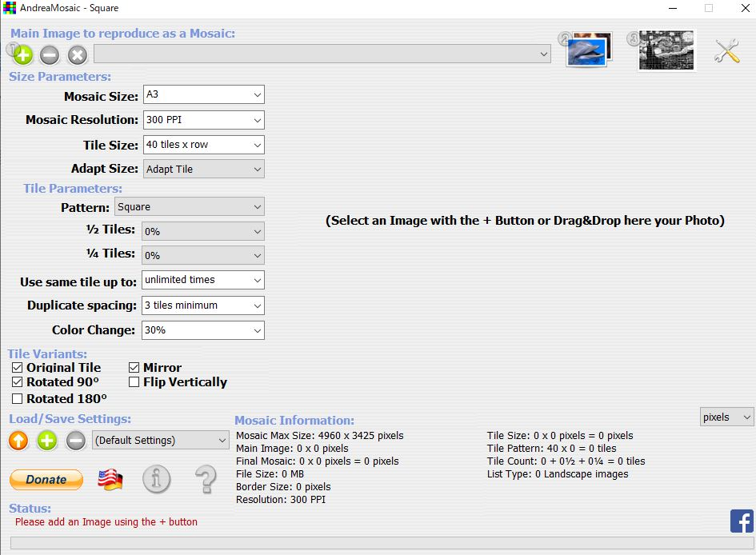Viewport: 756px width, 555px height.
Task: Open the Pattern dropdown showing Square
Action: coord(190,206)
